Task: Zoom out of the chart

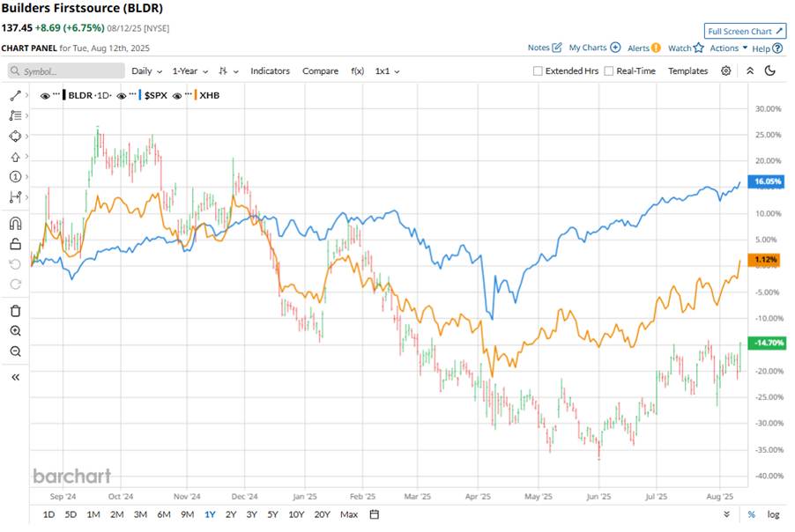Action: pyautogui.click(x=15, y=351)
